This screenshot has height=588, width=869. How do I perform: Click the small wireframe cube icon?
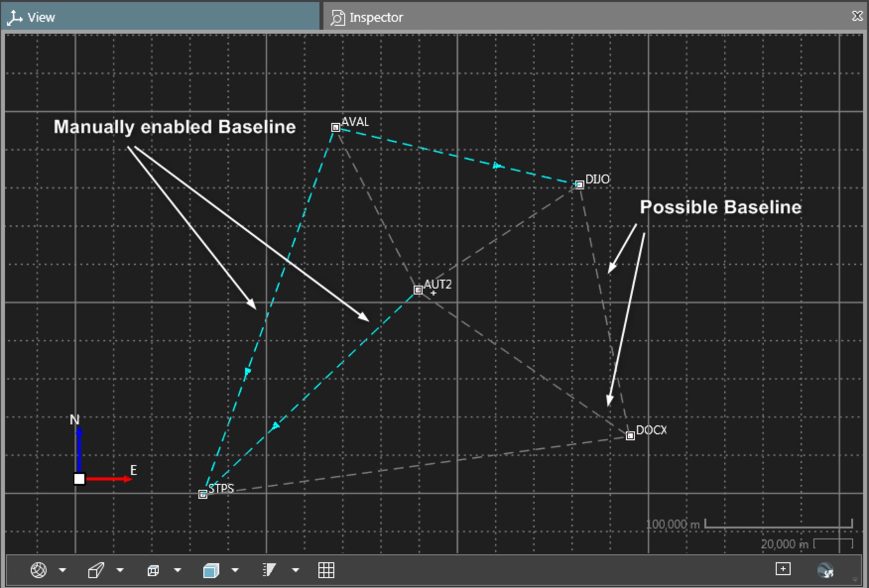[153, 571]
